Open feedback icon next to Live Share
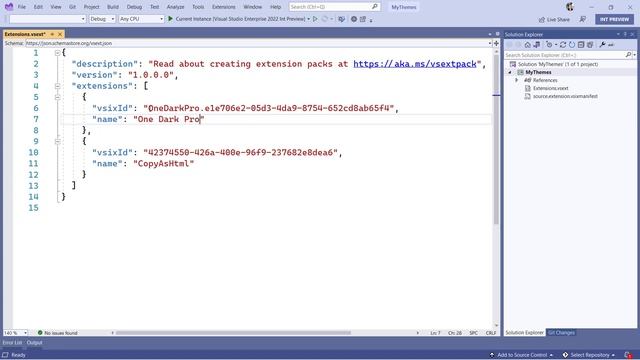The image size is (640, 360). click(x=583, y=19)
